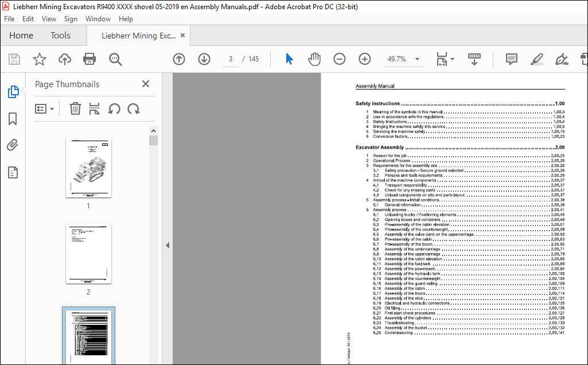Open the Edit menu

[x=28, y=19]
